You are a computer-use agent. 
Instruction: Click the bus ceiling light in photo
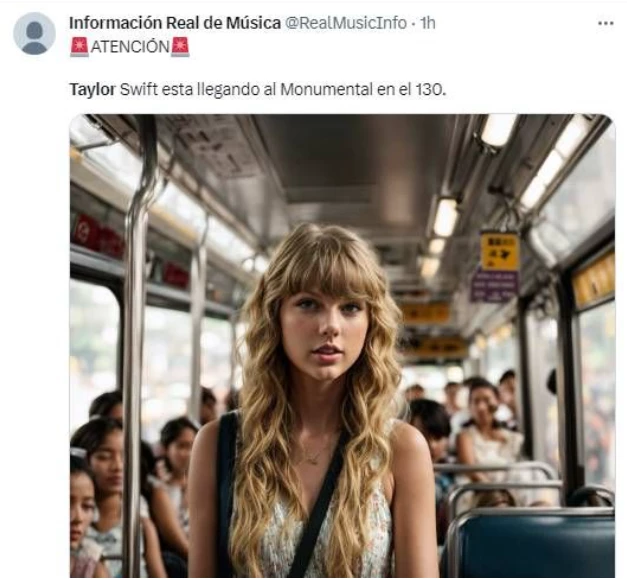click(498, 130)
